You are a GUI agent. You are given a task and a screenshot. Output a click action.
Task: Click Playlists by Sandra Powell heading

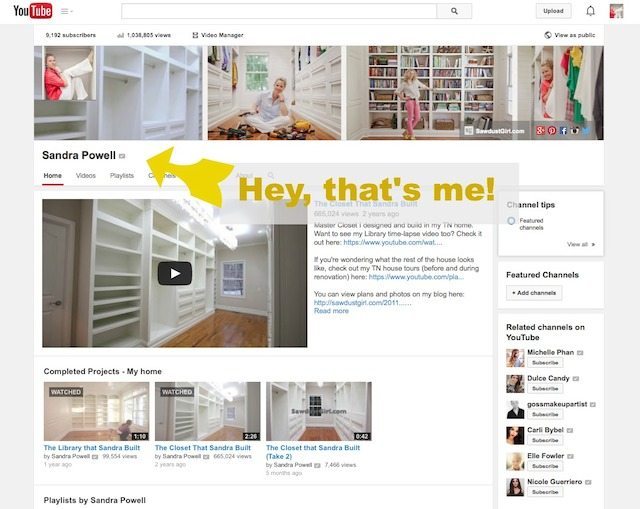[x=95, y=500]
